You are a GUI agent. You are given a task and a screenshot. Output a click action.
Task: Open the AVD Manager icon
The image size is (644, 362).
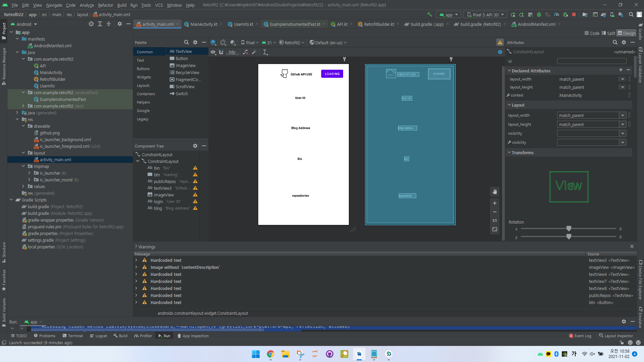(x=612, y=14)
